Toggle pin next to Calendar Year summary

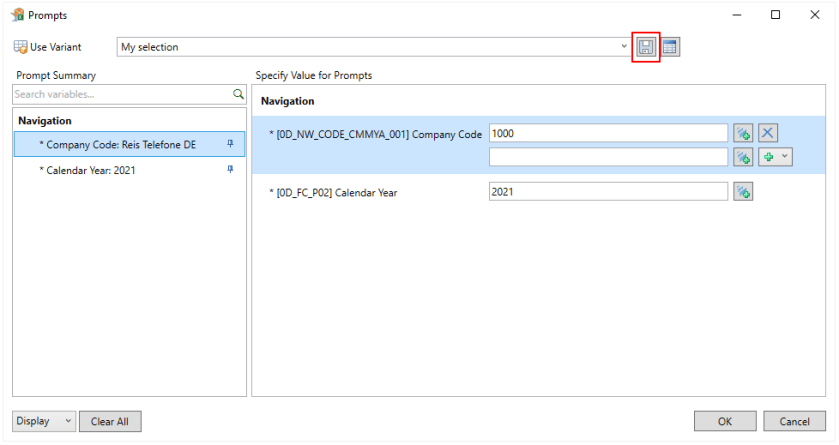click(230, 170)
